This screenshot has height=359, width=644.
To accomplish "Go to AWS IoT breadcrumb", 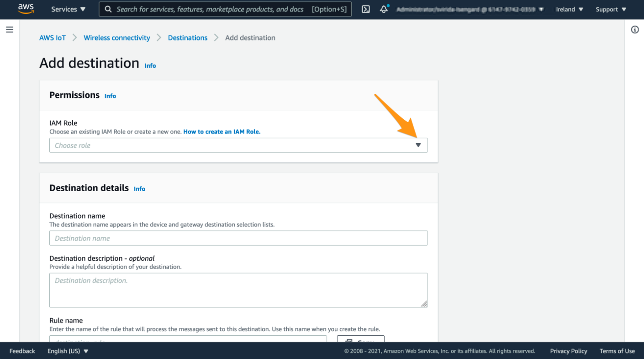I will [x=53, y=38].
